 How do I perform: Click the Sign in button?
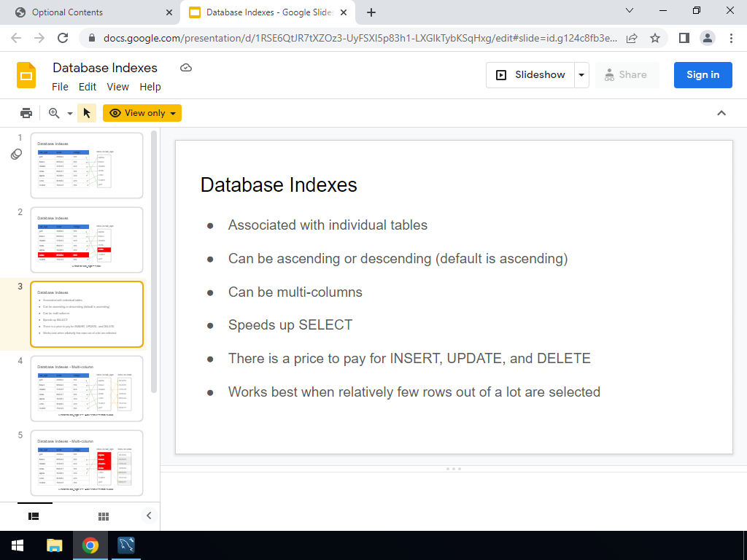coord(703,75)
